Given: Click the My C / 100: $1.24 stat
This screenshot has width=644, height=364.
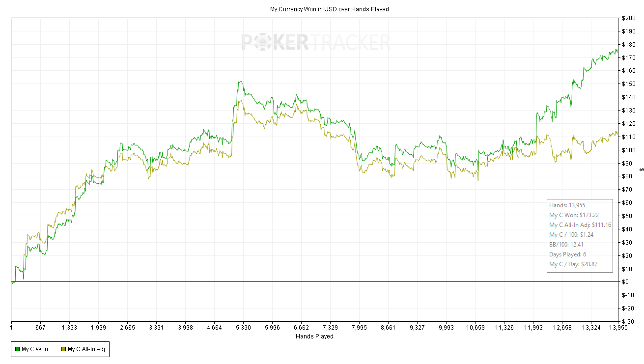Looking at the screenshot, I should click(571, 235).
